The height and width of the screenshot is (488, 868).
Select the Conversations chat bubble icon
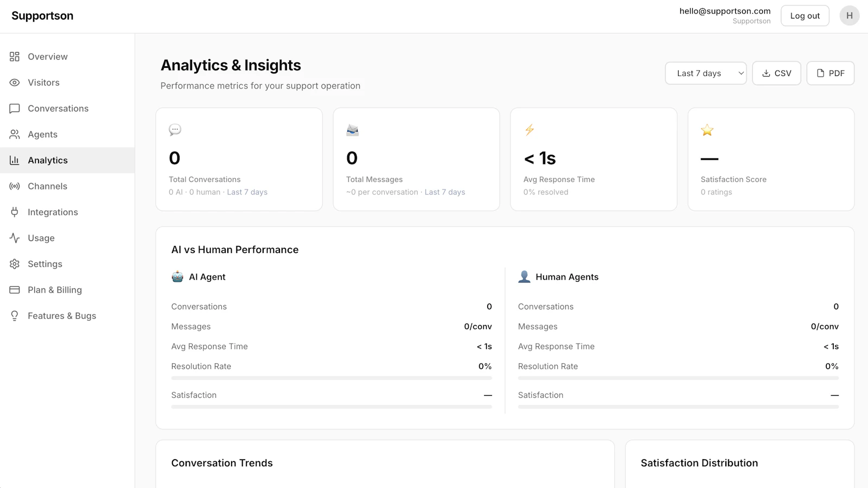15,109
